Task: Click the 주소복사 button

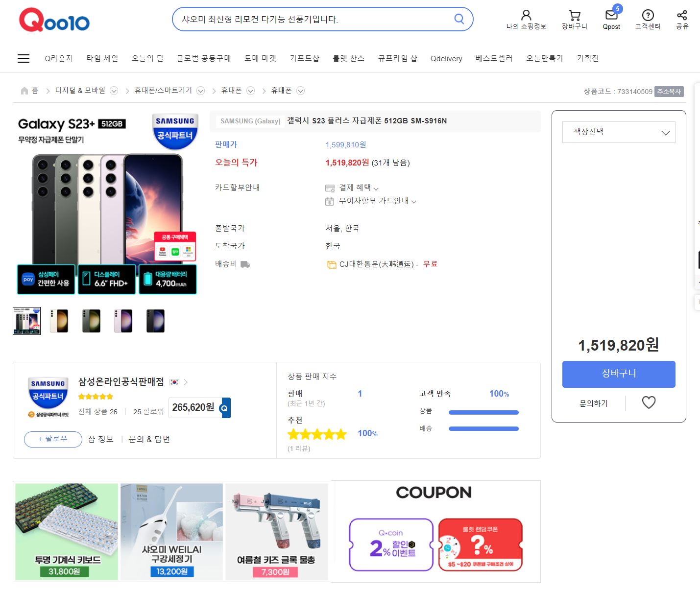Action: pos(669,92)
